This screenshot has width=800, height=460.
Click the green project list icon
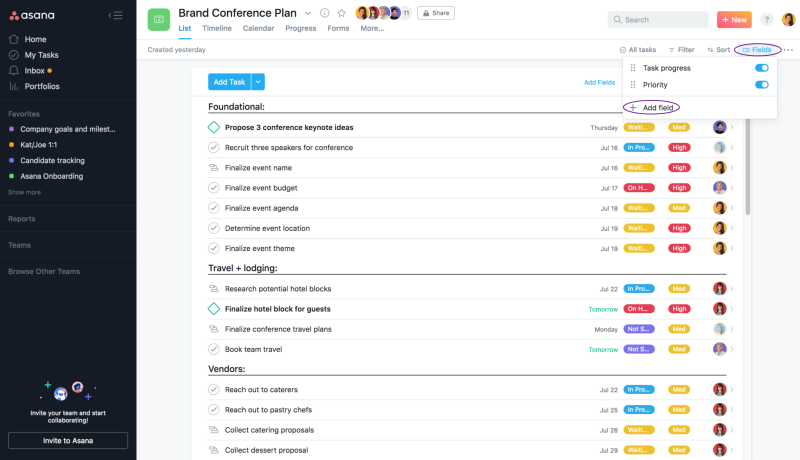pyautogui.click(x=159, y=20)
